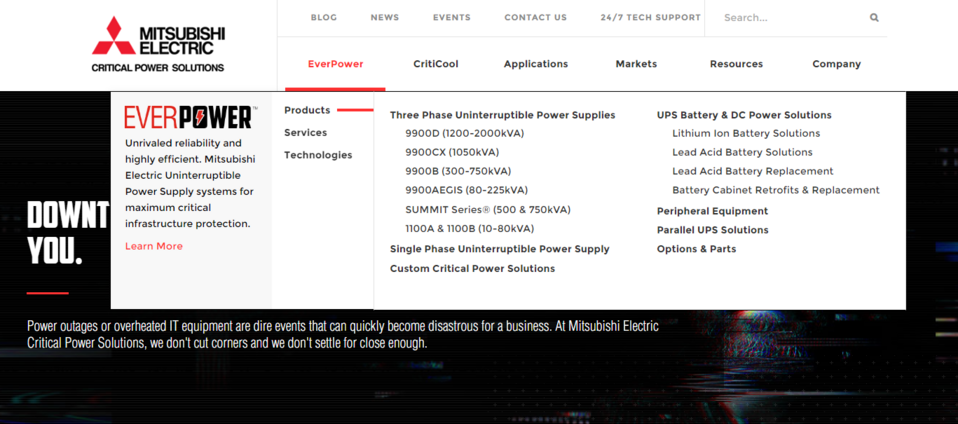Open the News link
The image size is (958, 424).
385,18
